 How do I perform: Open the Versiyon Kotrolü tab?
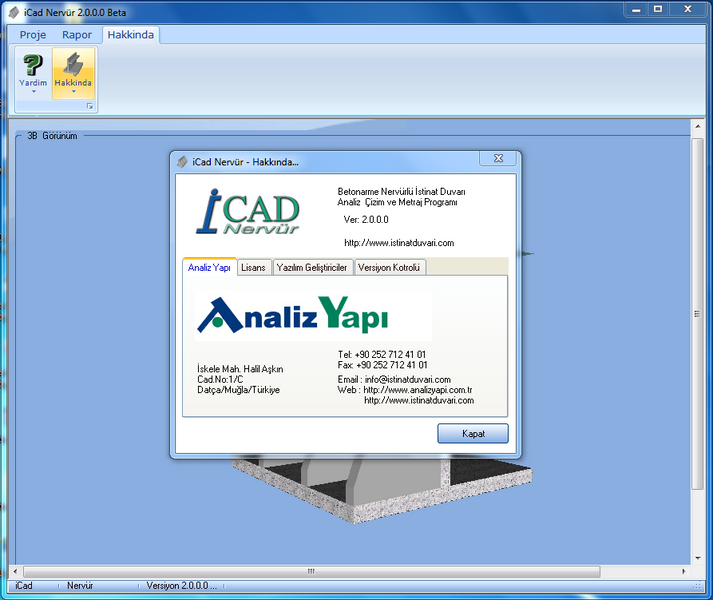coord(389,267)
